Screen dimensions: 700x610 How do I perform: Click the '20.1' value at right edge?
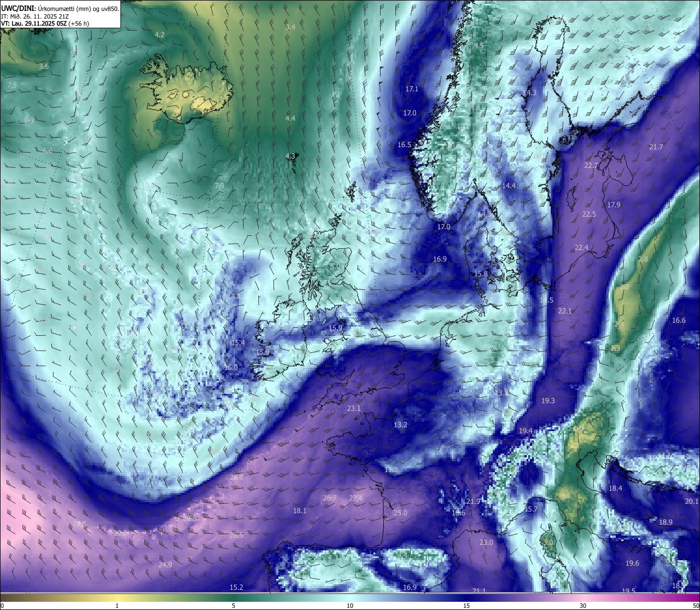[692, 501]
